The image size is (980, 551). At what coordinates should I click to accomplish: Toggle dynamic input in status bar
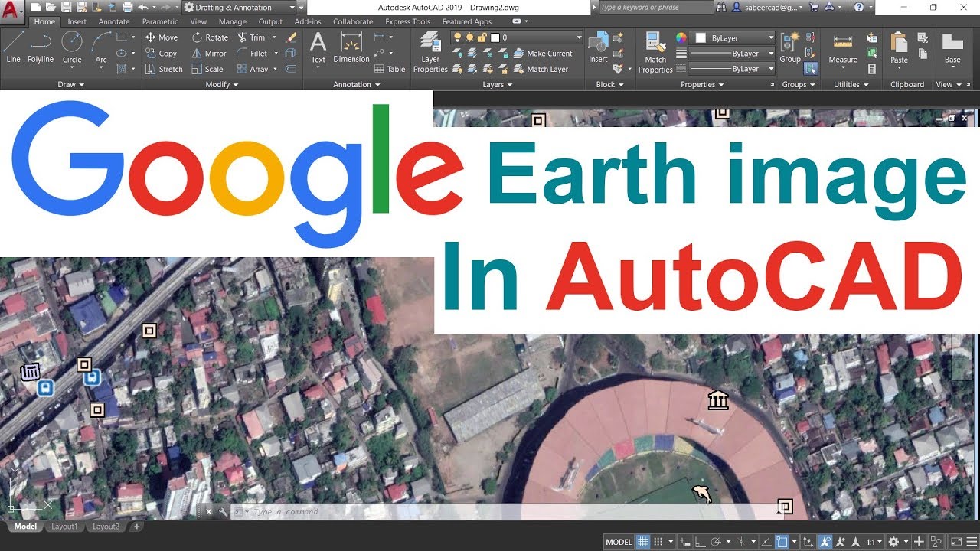pyautogui.click(x=684, y=542)
